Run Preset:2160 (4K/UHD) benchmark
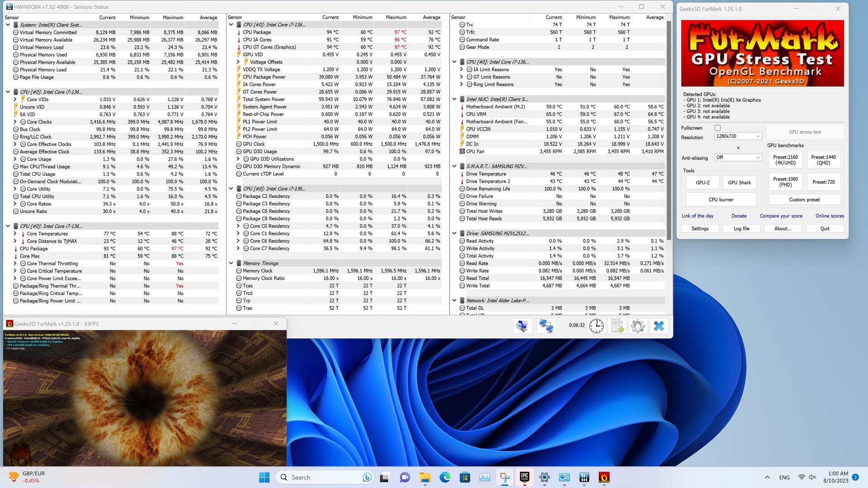Screen dimensions: 868x488 point(785,160)
